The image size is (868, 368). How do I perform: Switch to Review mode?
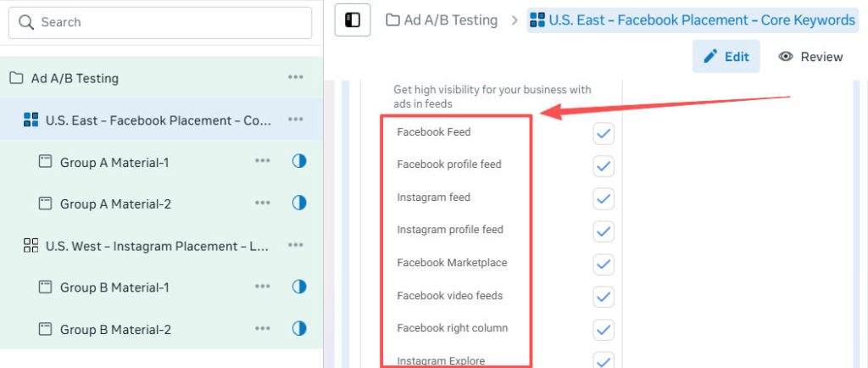pos(811,57)
